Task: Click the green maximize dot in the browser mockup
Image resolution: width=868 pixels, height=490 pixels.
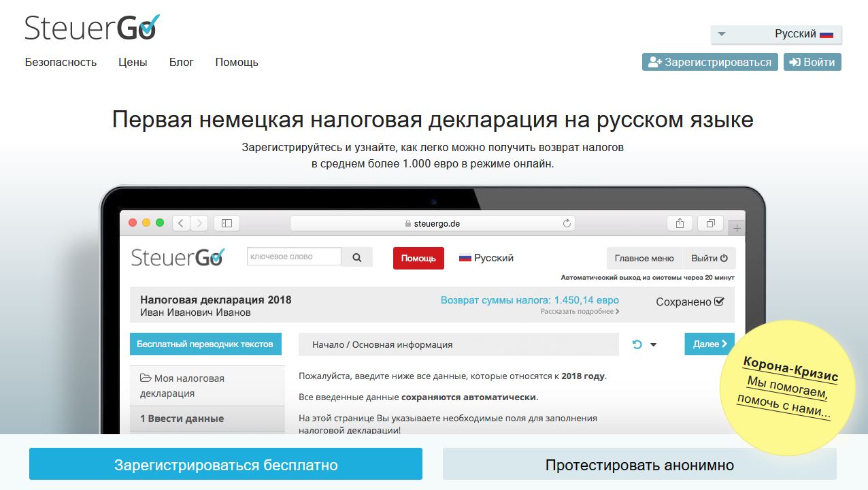Action: (x=160, y=223)
